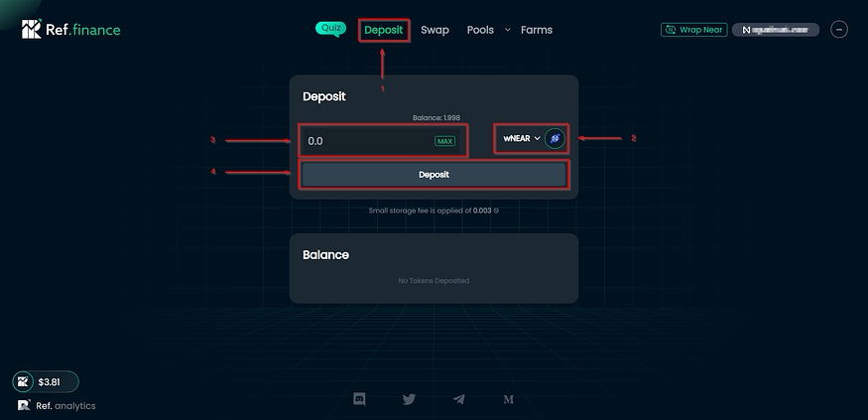Screen dimensions: 868x420
Task: Click the wNEAR token icon
Action: [555, 139]
